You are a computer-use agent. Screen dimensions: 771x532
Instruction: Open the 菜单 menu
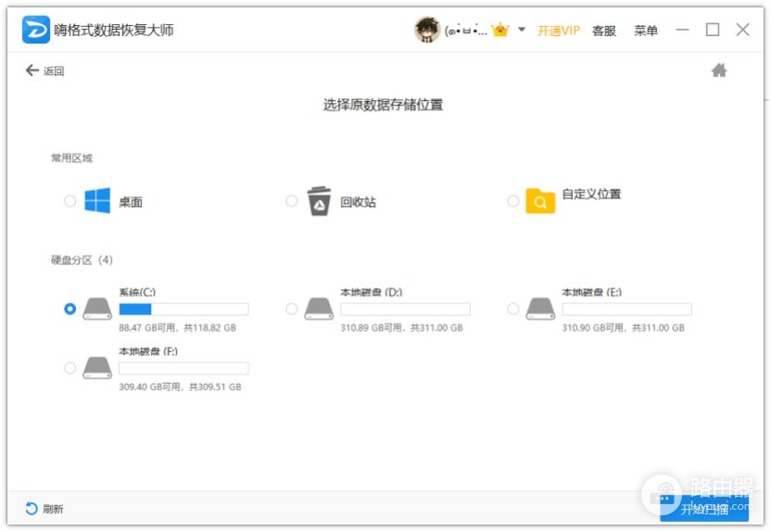(x=646, y=31)
